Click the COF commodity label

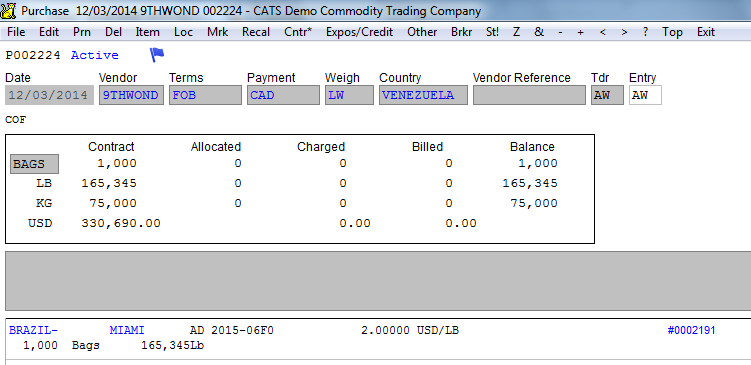[16, 120]
